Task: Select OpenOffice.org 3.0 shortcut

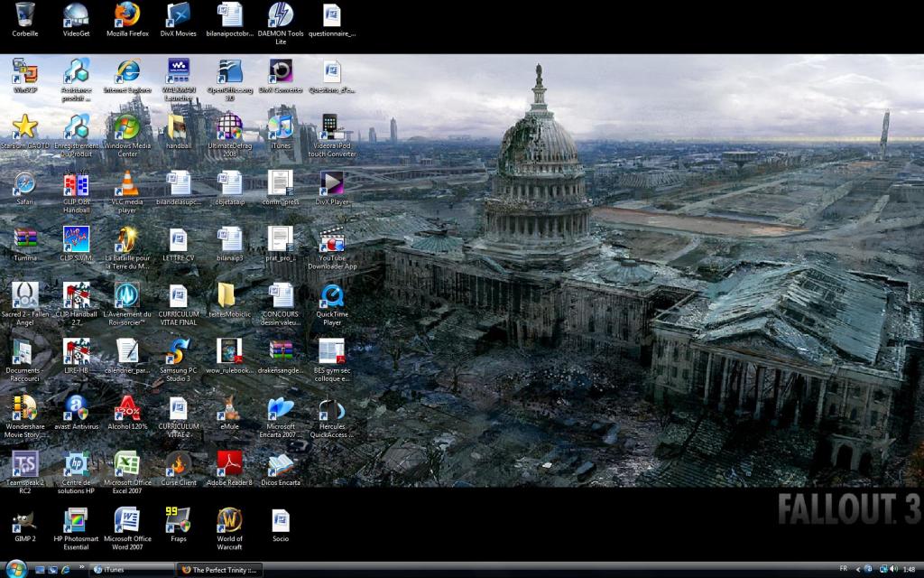Action: click(230, 79)
